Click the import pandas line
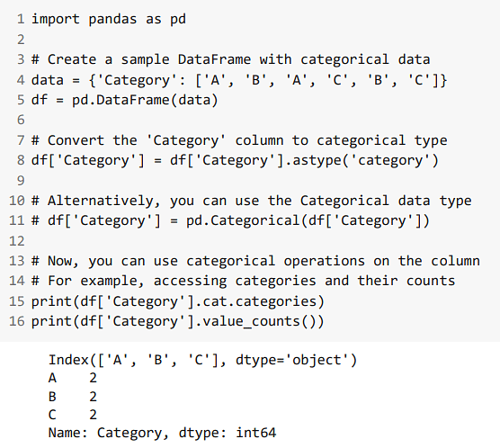This screenshot has height=448, width=500. (109, 19)
